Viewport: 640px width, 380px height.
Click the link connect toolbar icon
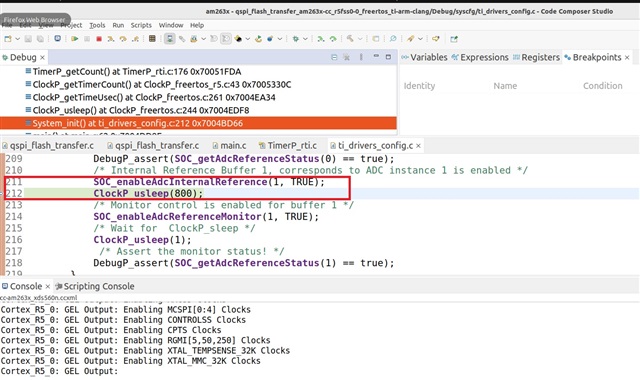tap(182, 39)
